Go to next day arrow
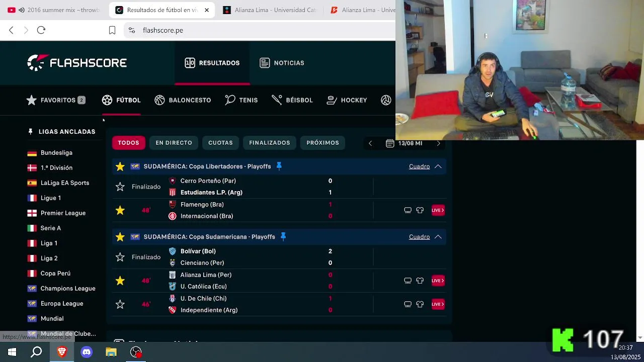 pos(438,143)
